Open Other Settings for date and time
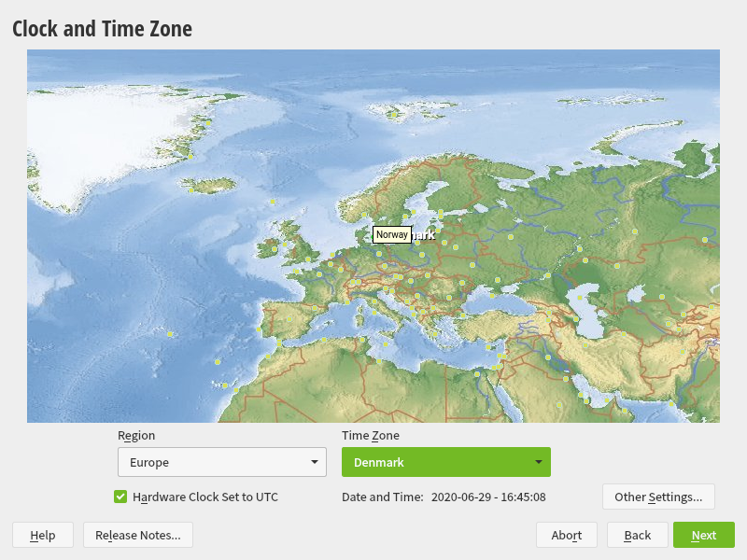The width and height of the screenshot is (747, 560). point(658,497)
